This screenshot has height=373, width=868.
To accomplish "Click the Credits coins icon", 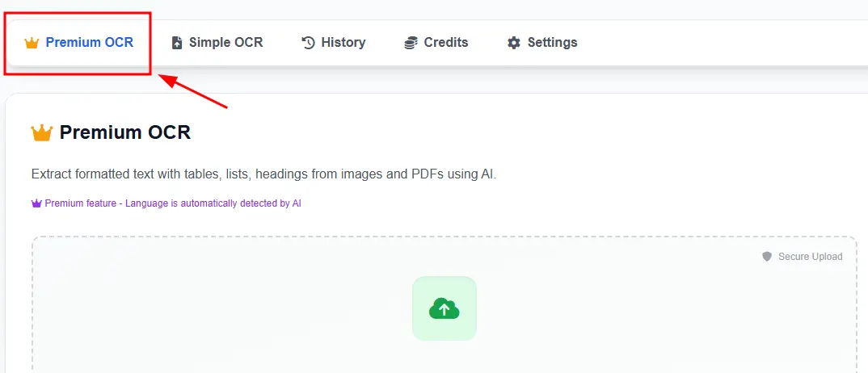I will click(411, 43).
